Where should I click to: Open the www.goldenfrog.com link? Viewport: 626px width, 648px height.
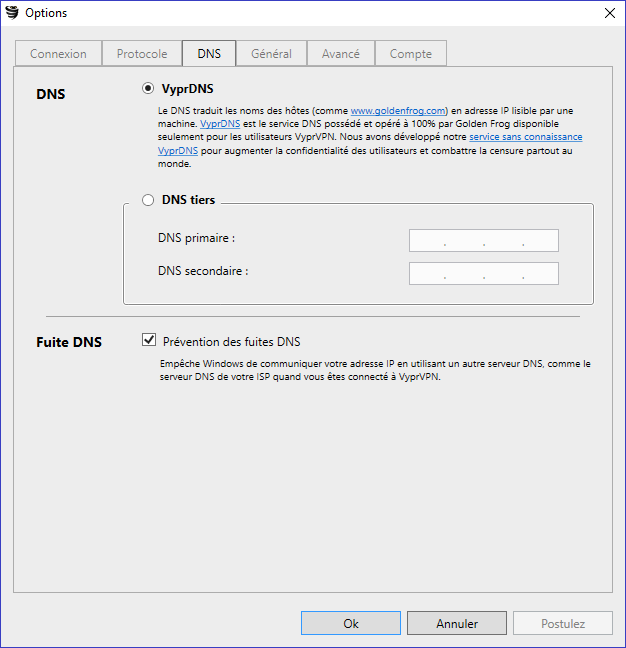coord(398,111)
